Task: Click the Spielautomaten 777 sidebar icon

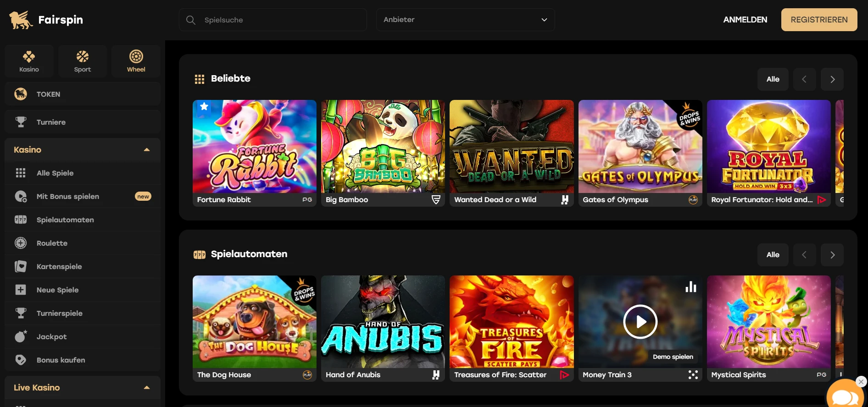Action: click(x=21, y=220)
